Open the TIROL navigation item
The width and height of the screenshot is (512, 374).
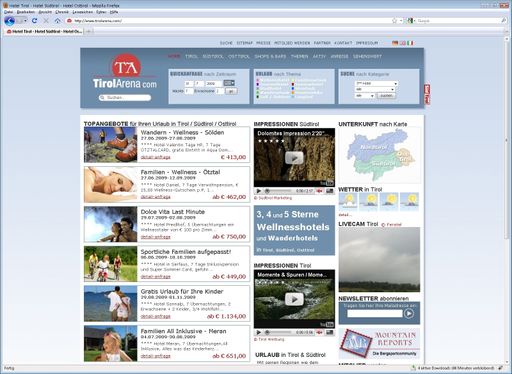[x=191, y=56]
